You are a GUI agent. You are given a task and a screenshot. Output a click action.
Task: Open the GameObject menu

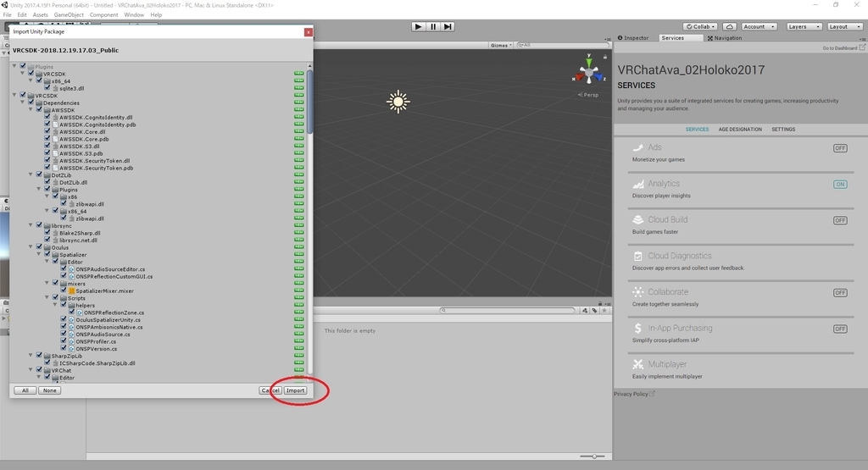tap(70, 15)
